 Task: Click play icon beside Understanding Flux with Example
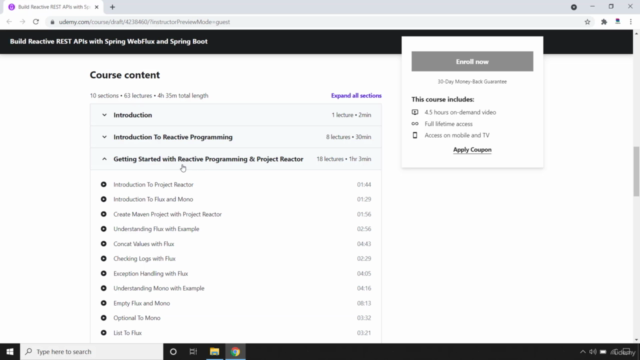point(104,229)
